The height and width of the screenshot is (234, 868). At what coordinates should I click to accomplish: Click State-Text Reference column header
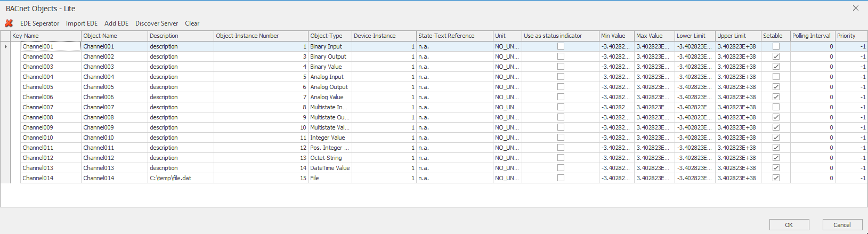tap(455, 36)
